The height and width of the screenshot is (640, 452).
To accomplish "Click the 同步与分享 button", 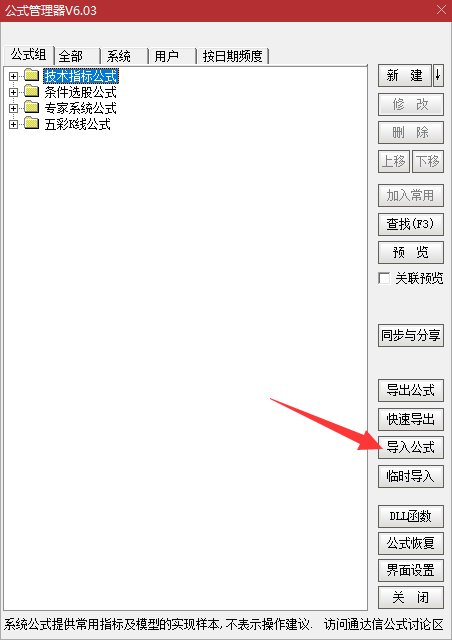I will pos(411,336).
